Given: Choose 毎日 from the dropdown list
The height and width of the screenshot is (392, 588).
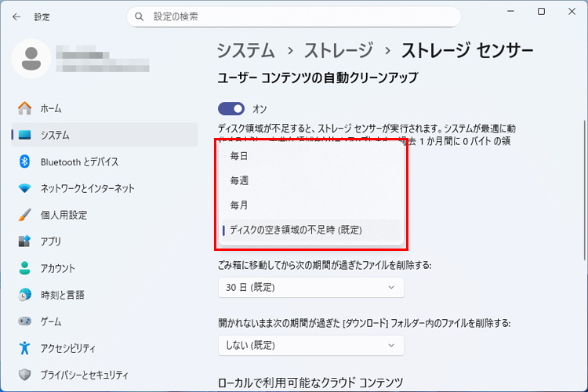Looking at the screenshot, I should click(239, 156).
